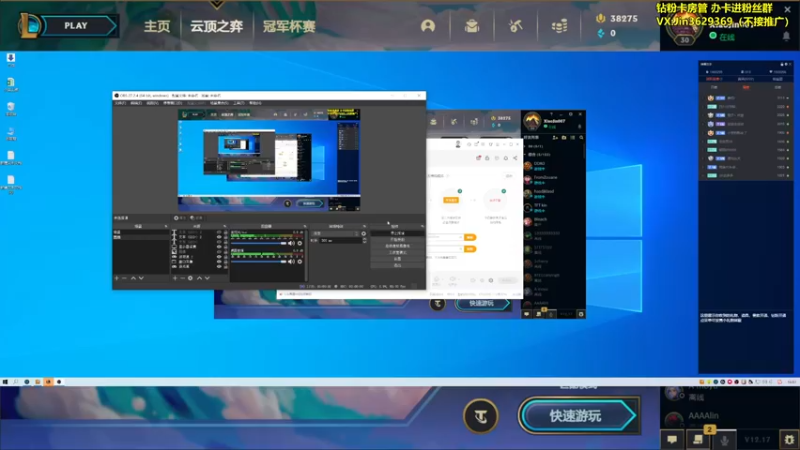The width and height of the screenshot is (800, 450).
Task: Open the collection icon in the League client header
Action: tap(472, 26)
